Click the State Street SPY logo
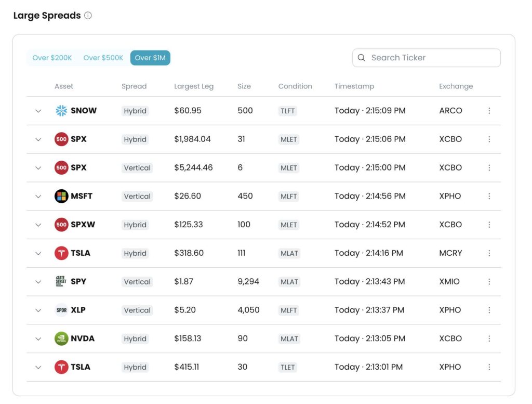This screenshot has height=404, width=532. click(61, 281)
